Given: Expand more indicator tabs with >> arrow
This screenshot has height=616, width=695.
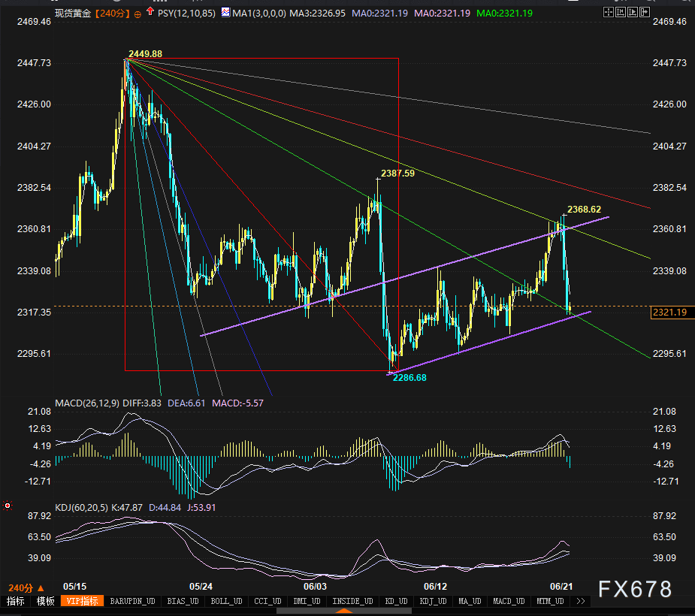Looking at the screenshot, I should click(579, 601).
